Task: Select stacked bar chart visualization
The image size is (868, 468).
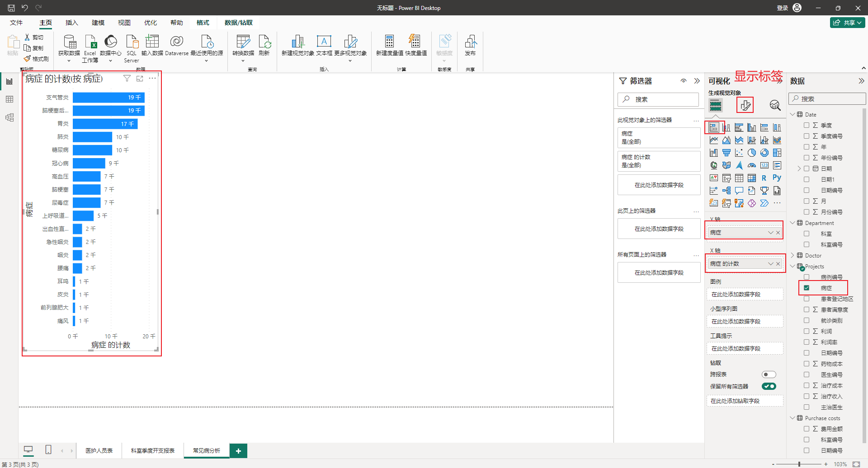Action: 713,127
